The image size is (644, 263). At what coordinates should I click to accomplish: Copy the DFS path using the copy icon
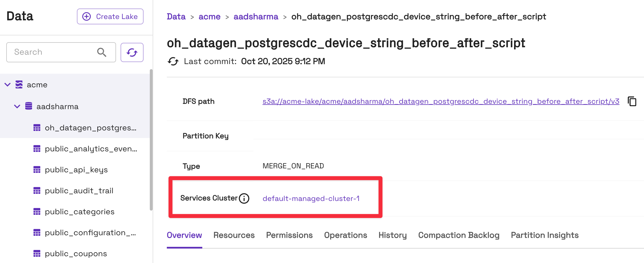tap(632, 101)
